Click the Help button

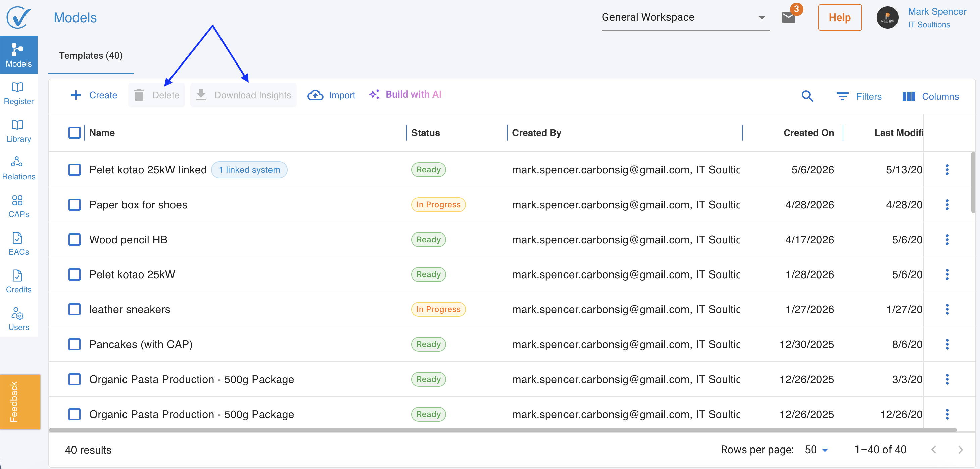pos(840,17)
